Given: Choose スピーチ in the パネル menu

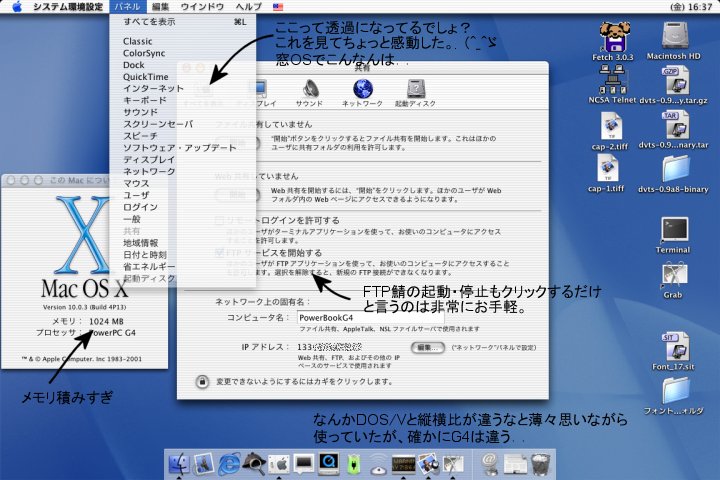Looking at the screenshot, I should tap(183, 136).
